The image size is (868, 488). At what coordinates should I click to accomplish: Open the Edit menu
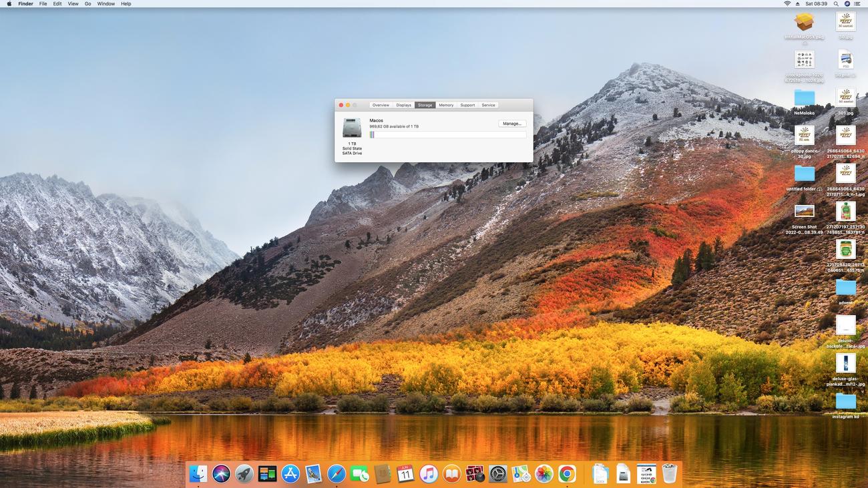(x=57, y=3)
